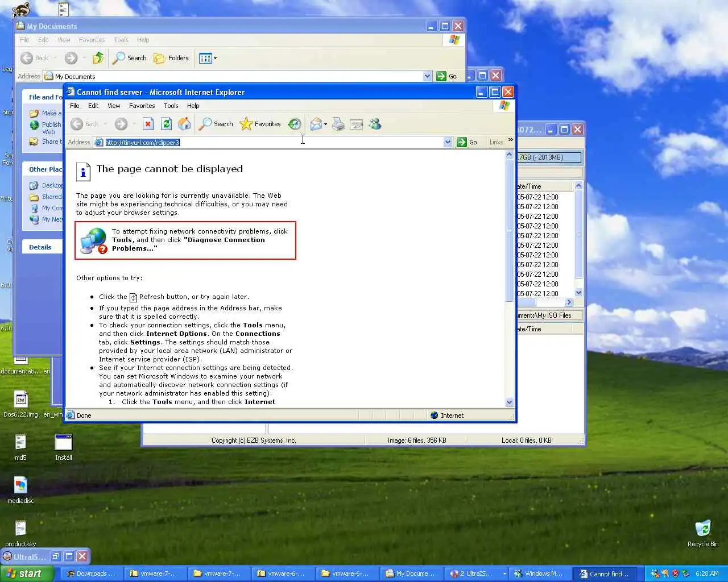Click the My ISO Files path field
Viewport: 728px width, 582px height.
549,315
